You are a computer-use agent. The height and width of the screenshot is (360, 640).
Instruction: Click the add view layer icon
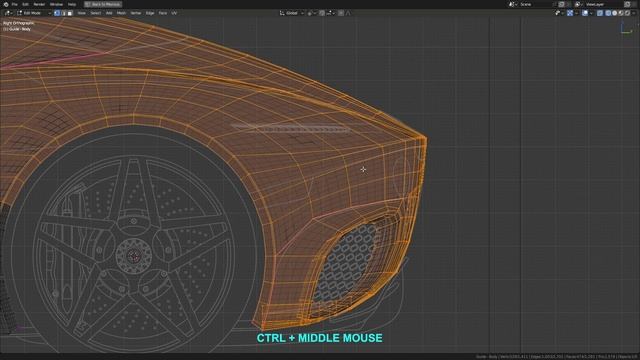click(x=627, y=4)
